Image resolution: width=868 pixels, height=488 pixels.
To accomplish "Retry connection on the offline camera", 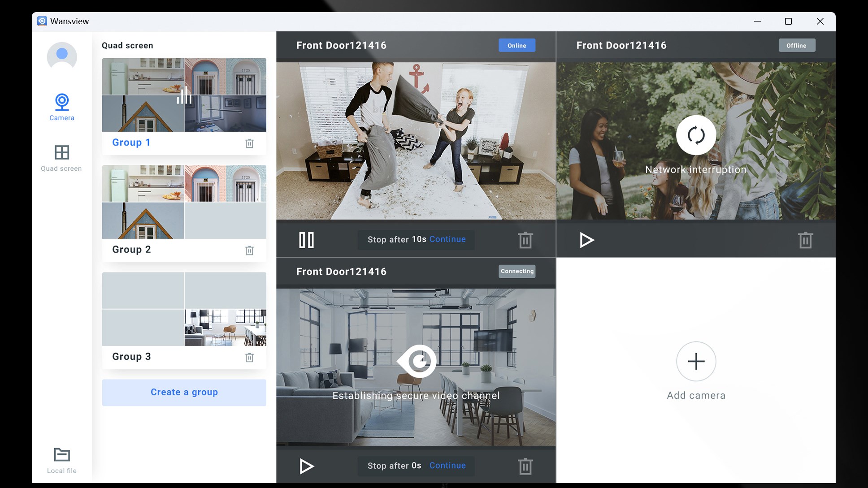I will tap(695, 135).
